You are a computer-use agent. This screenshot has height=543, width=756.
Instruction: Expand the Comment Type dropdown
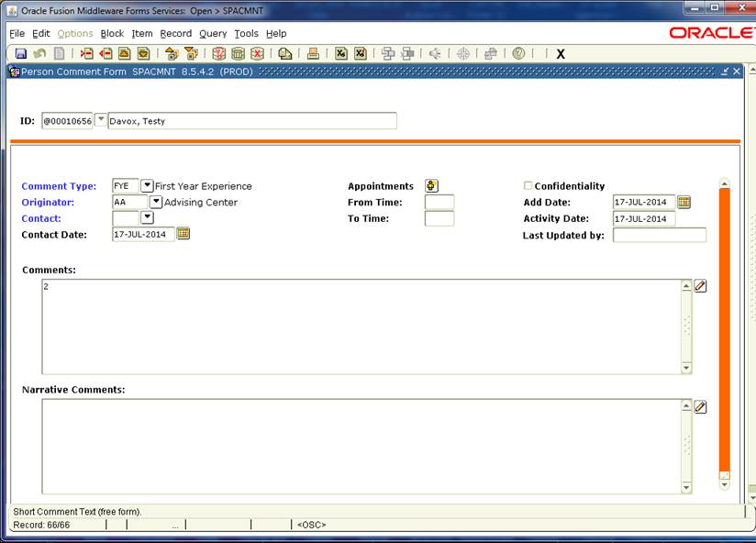tap(147, 186)
